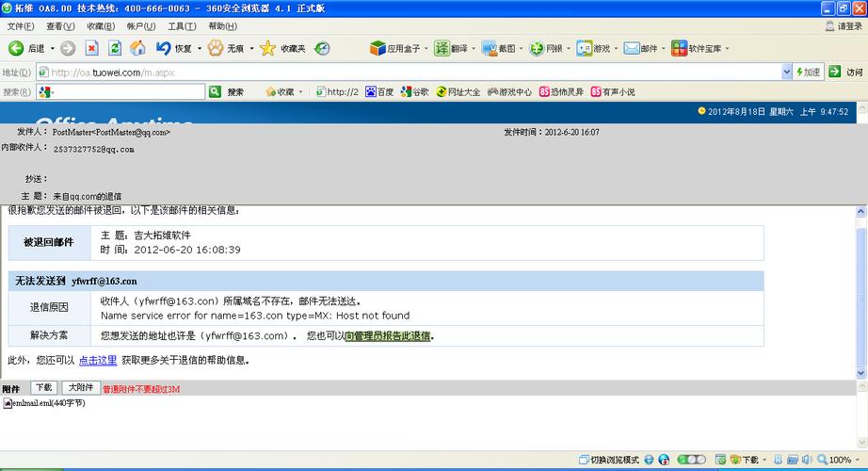Screen dimensions: 868x471
Task: Open the 文件(F) menu
Action: tap(21, 26)
